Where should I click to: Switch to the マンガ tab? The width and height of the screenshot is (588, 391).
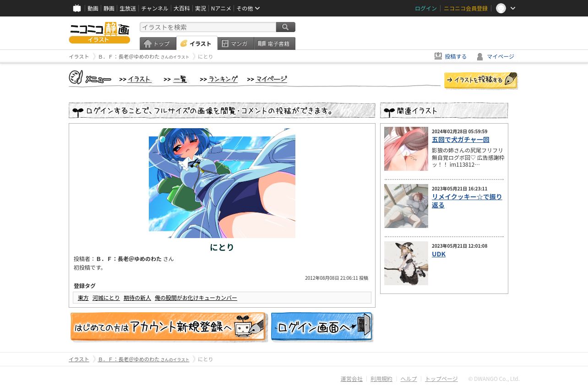click(x=236, y=43)
